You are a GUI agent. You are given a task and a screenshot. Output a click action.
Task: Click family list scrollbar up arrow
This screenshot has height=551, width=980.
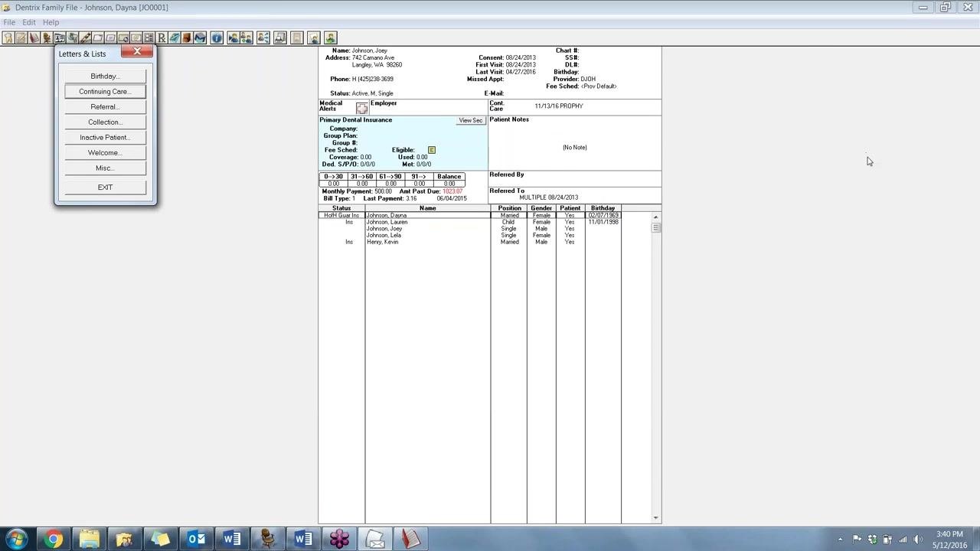655,217
